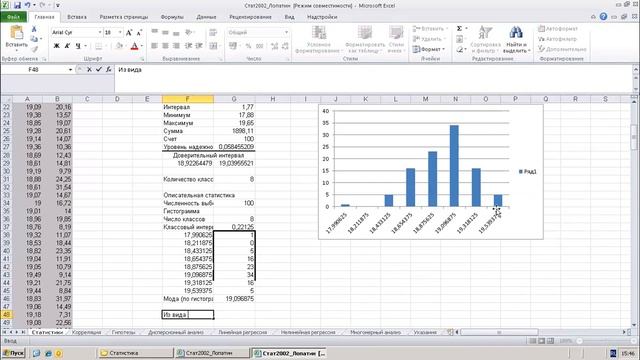Viewport: 640px width, 360px height.
Task: Open the Файл tab
Action: click(13, 17)
